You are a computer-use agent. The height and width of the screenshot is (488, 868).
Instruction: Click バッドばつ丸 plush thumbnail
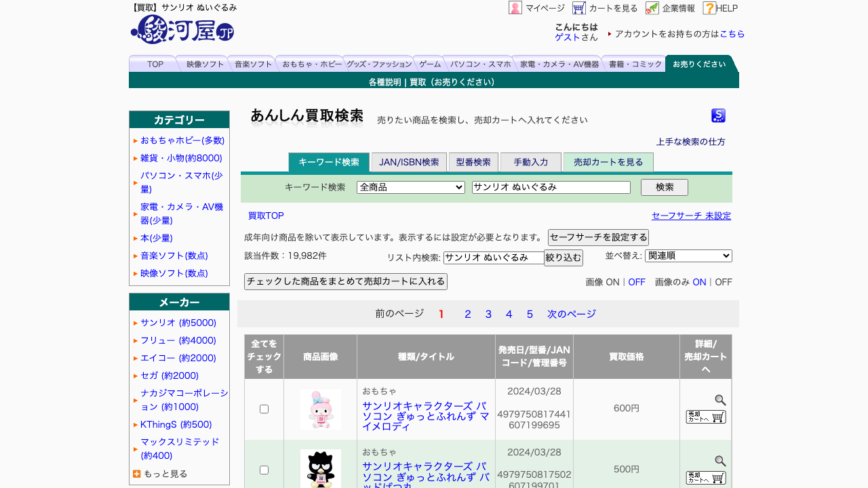click(321, 469)
